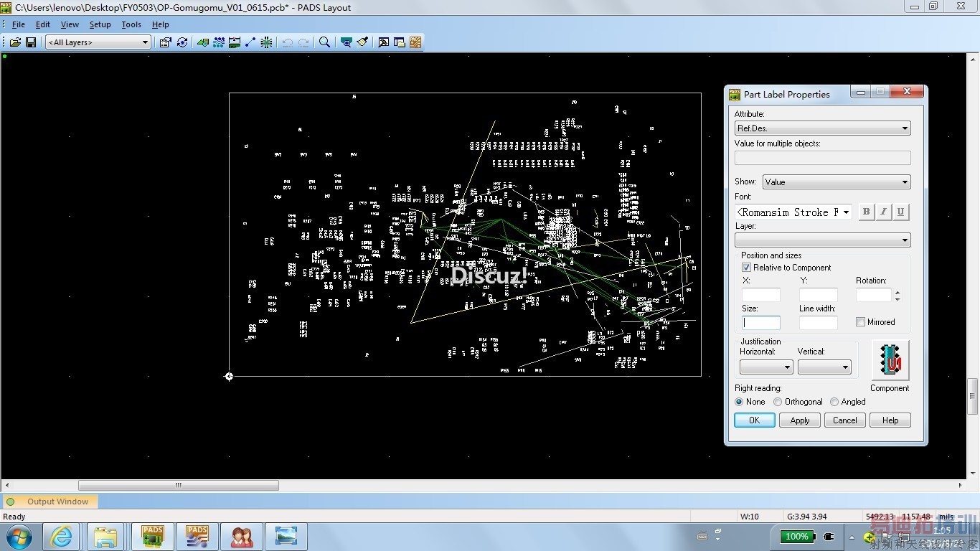Open the BGA toolbar icon

tap(266, 42)
